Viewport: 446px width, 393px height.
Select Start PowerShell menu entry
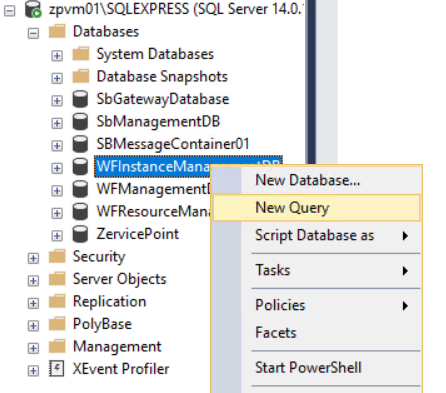(317, 368)
